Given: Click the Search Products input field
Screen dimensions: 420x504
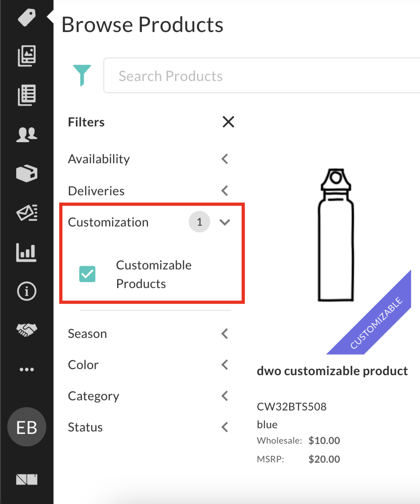Looking at the screenshot, I should tap(262, 75).
